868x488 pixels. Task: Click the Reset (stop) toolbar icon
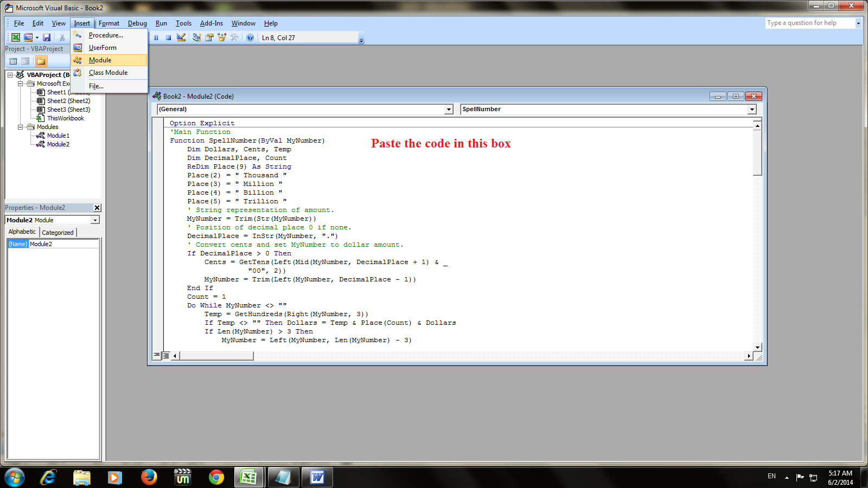pyautogui.click(x=168, y=37)
